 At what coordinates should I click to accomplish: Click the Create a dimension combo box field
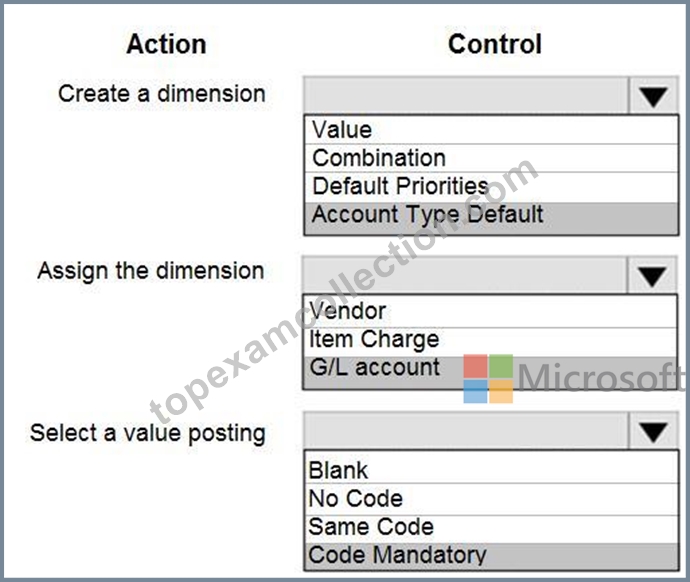[x=466, y=96]
